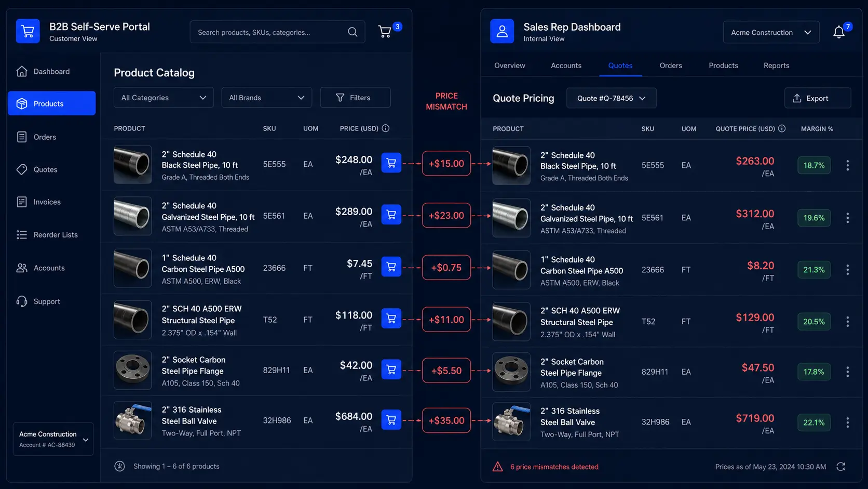Click info icon beside QUOTE PRICE (USD) header
868x489 pixels.
pyautogui.click(x=782, y=128)
